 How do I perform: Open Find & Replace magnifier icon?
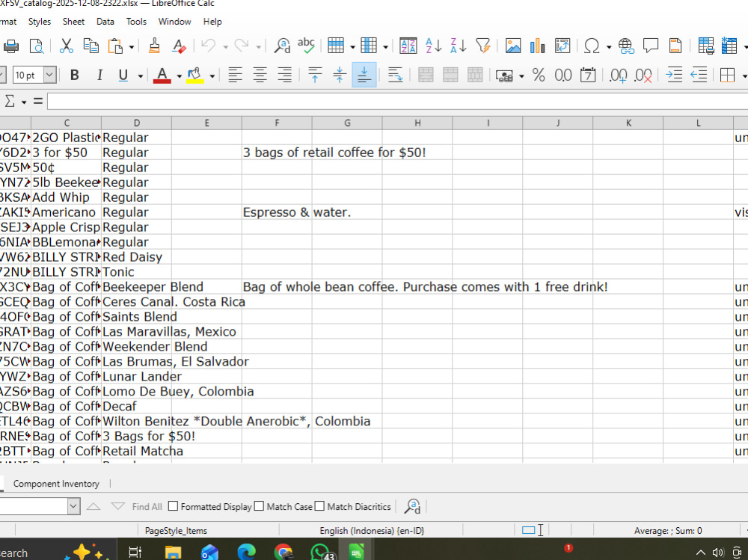point(282,46)
